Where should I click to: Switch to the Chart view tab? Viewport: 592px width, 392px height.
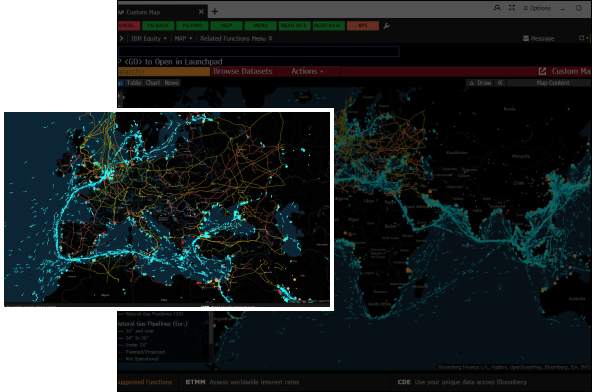coord(153,83)
